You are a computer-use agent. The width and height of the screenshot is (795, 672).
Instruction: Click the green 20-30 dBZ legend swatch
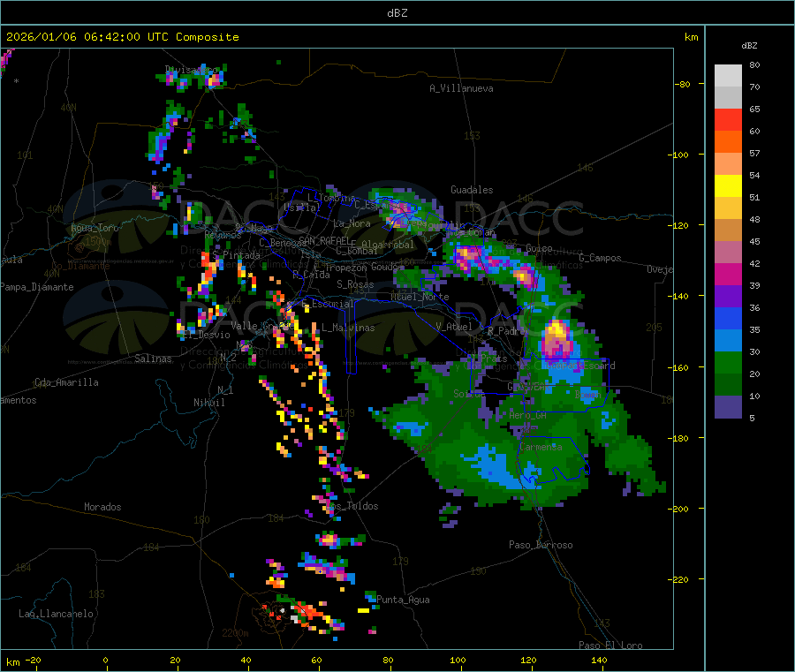(728, 362)
